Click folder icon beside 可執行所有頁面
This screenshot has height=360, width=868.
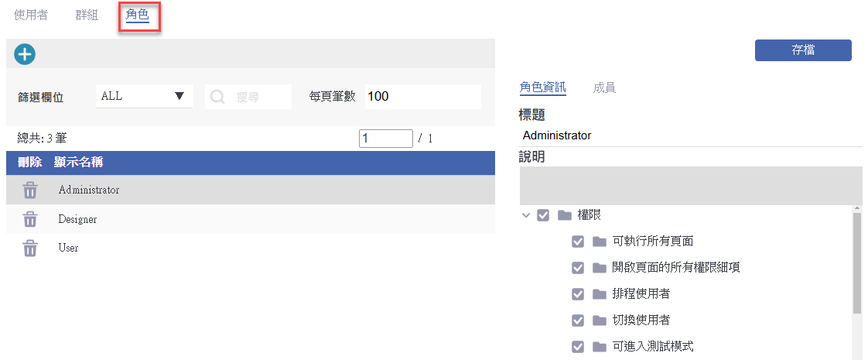click(599, 242)
